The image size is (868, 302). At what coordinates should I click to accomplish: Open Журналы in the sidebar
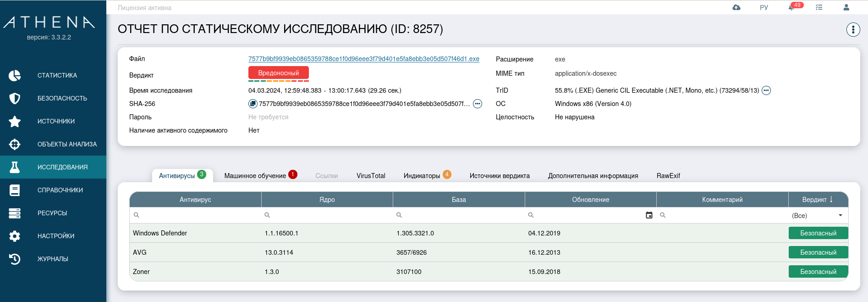53,259
